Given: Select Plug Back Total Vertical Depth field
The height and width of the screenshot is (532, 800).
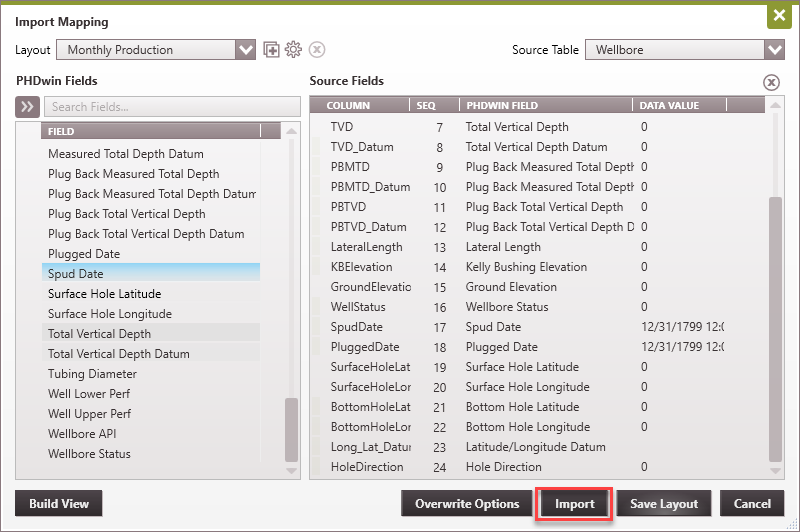Looking at the screenshot, I should (x=151, y=214).
